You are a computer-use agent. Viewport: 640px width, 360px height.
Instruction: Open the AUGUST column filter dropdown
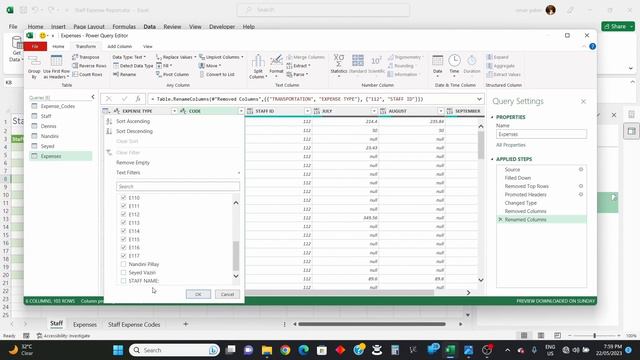[440, 111]
